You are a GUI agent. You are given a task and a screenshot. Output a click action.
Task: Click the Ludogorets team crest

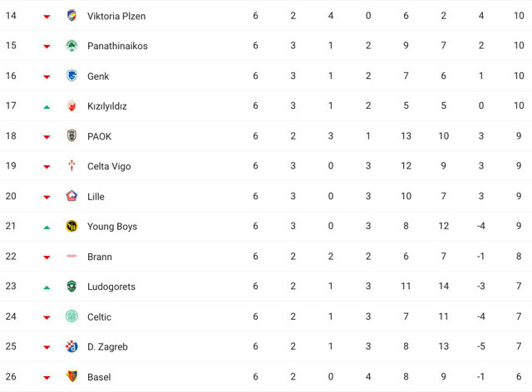coord(71,287)
